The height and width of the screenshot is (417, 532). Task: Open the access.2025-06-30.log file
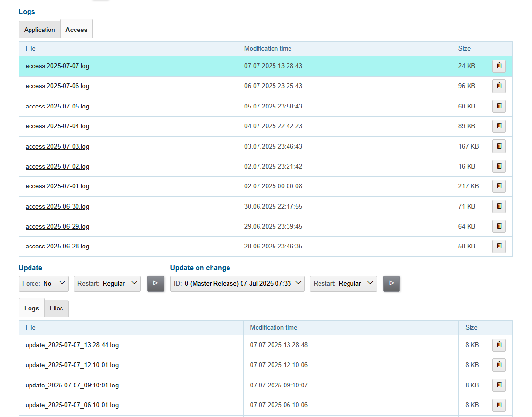tap(57, 206)
